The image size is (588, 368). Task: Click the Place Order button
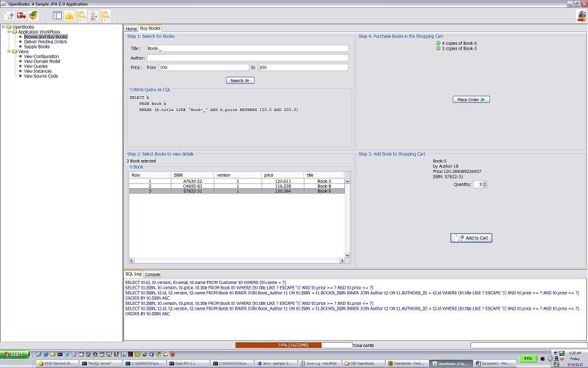coord(471,99)
